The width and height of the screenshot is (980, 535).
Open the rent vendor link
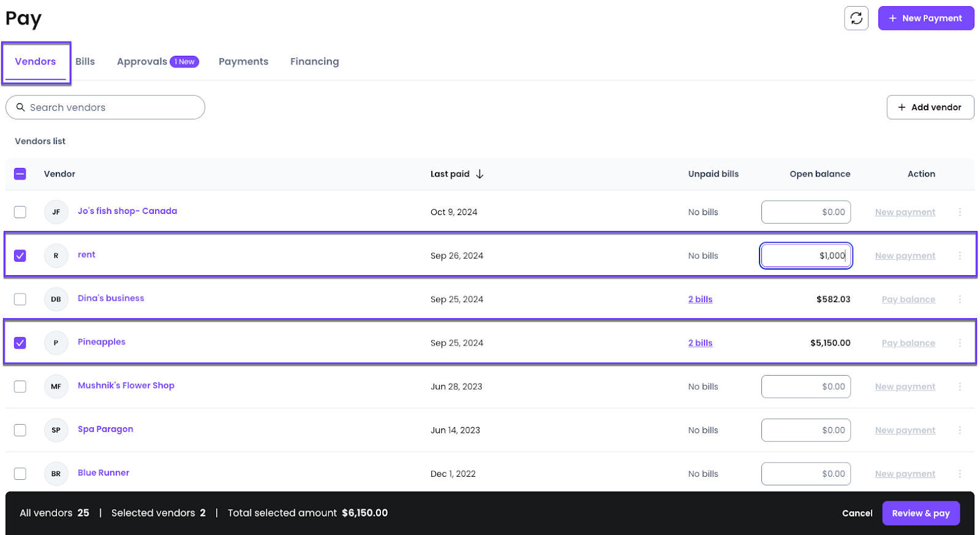(x=86, y=254)
